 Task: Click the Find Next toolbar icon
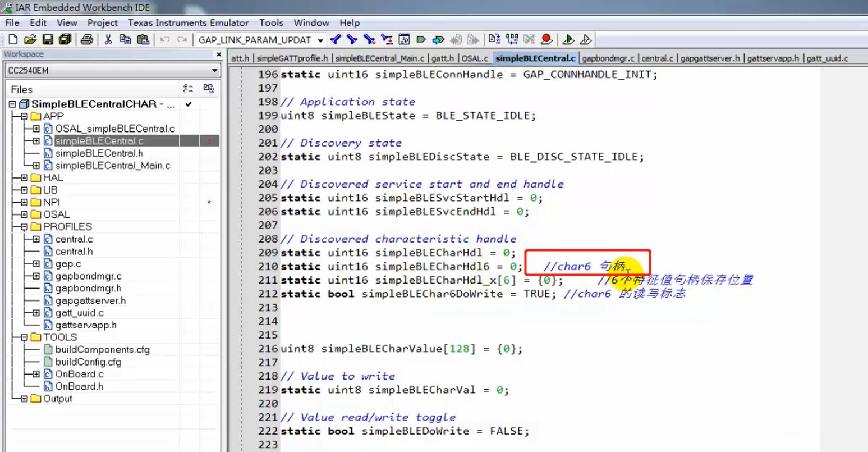[x=352, y=39]
